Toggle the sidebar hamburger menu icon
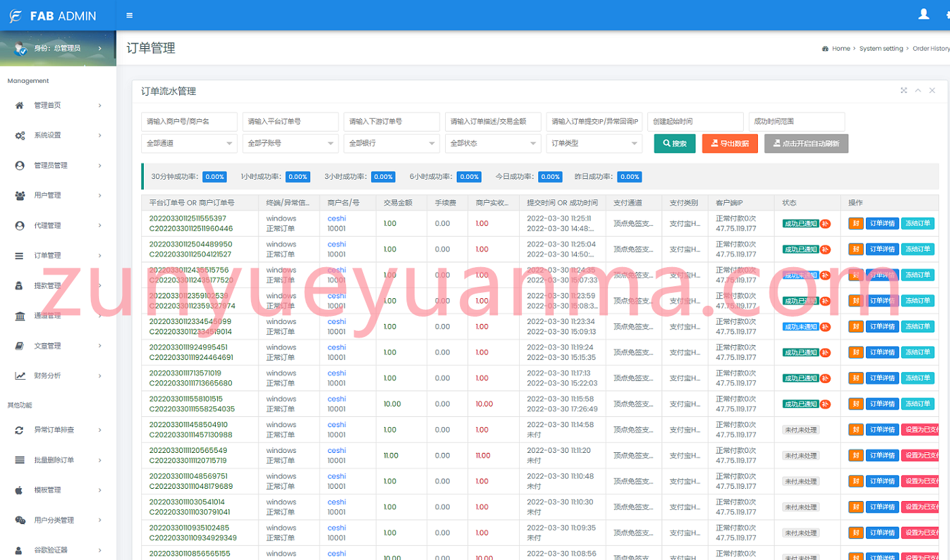Viewport: 950px width, 560px height. (130, 16)
